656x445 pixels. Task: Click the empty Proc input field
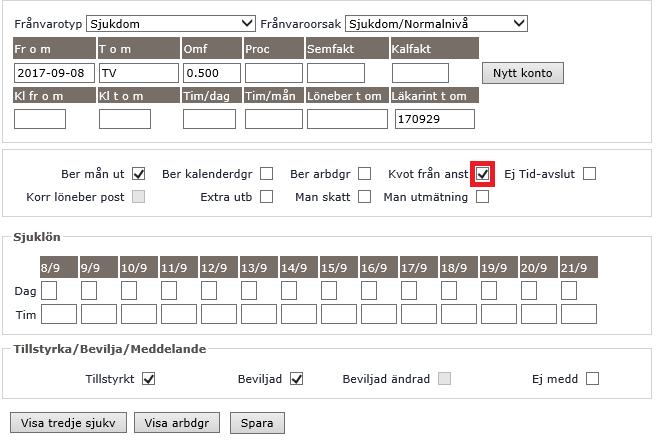tap(274, 73)
